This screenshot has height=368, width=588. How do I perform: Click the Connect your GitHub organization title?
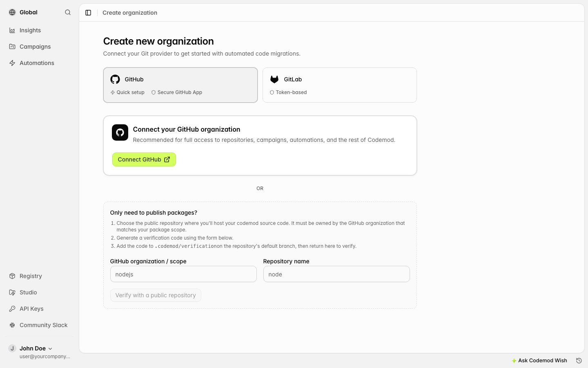187,129
